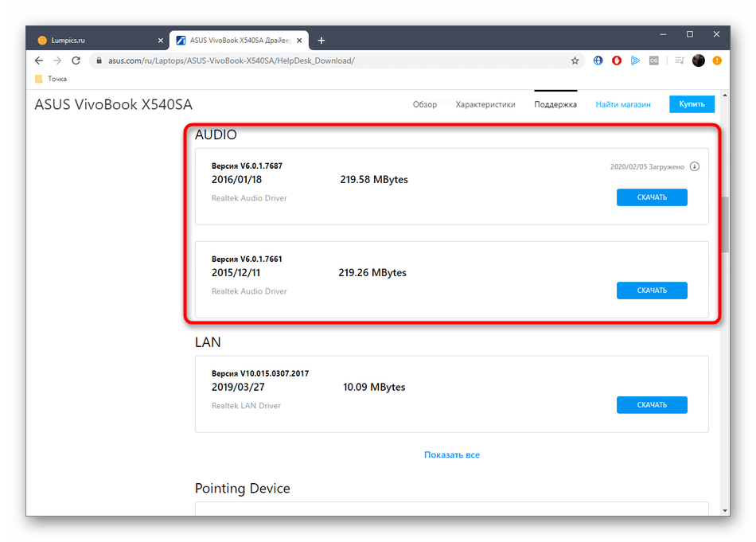Open a new browser tab
This screenshot has width=756, height=542.
coord(321,40)
